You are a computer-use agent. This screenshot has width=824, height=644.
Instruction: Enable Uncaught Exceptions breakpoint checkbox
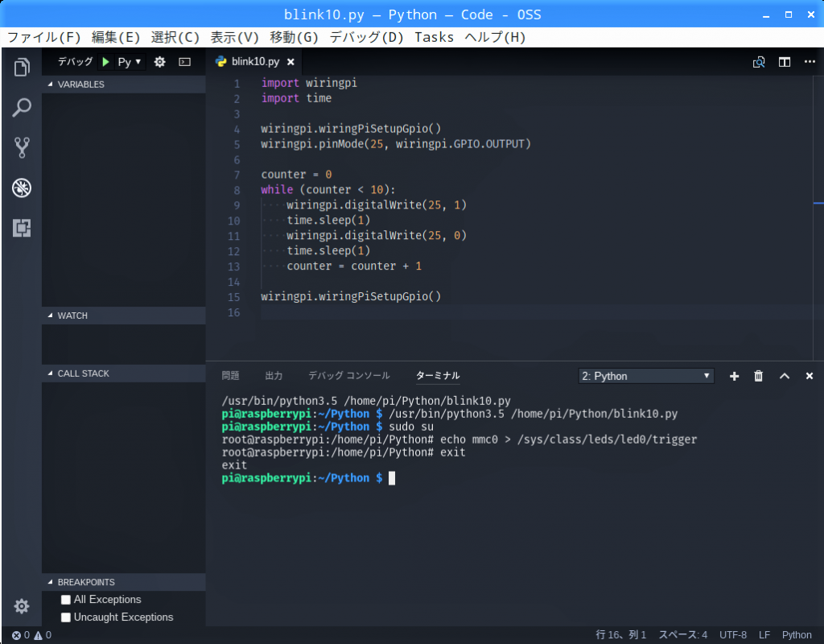[x=66, y=617]
